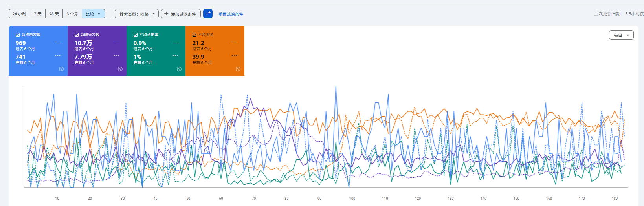Toggle the 平均排名 checkbox
The width and height of the screenshot is (644, 206).
pos(194,35)
